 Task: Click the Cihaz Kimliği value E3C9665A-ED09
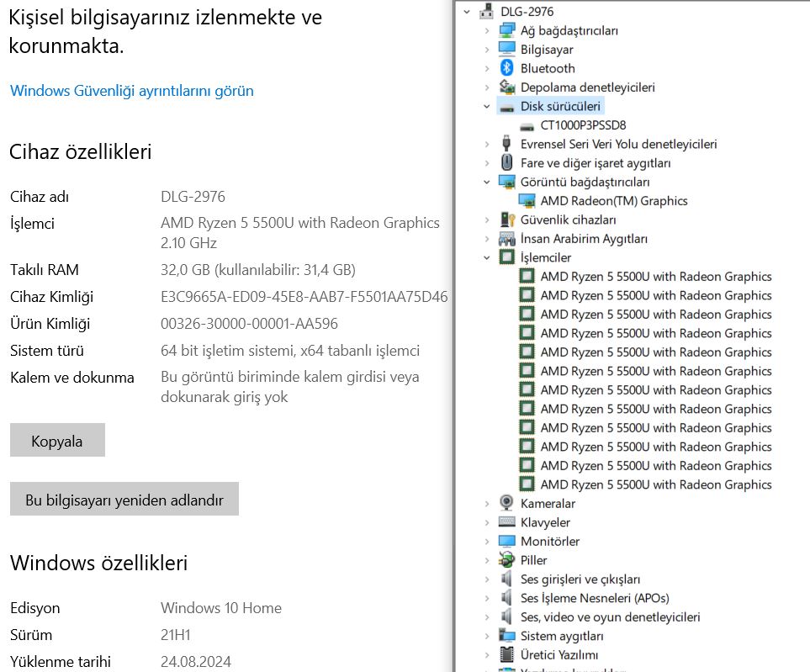click(x=304, y=297)
